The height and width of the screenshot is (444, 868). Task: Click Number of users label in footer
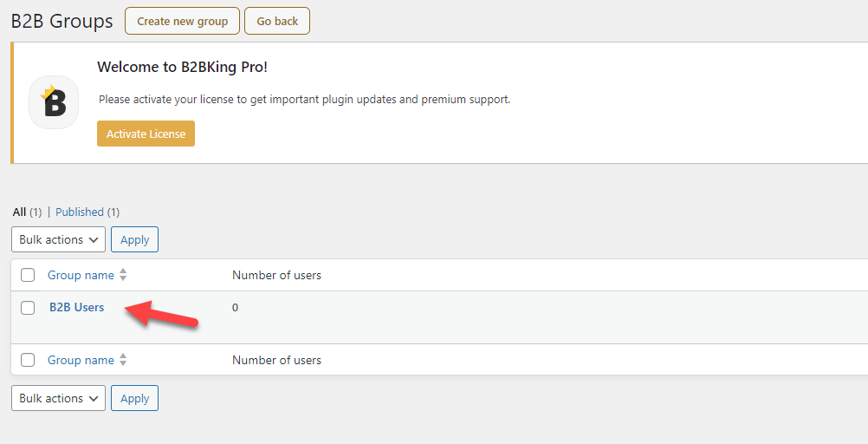(277, 360)
